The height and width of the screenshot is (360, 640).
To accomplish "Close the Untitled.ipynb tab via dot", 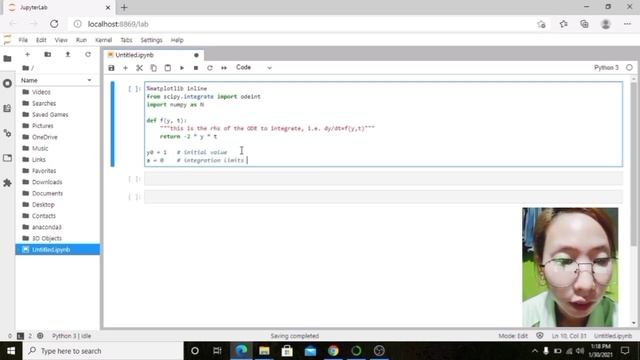I will [x=196, y=55].
